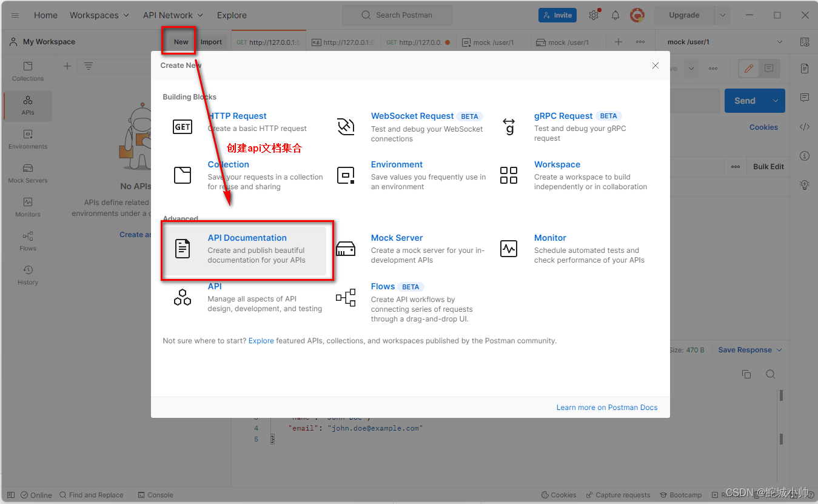Open code snippet icon in right sidebar

point(805,127)
